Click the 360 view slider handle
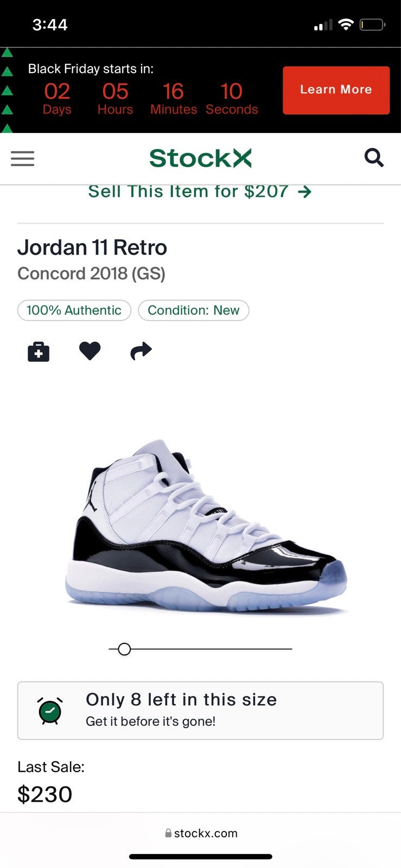This screenshot has height=868, width=401. pyautogui.click(x=124, y=649)
